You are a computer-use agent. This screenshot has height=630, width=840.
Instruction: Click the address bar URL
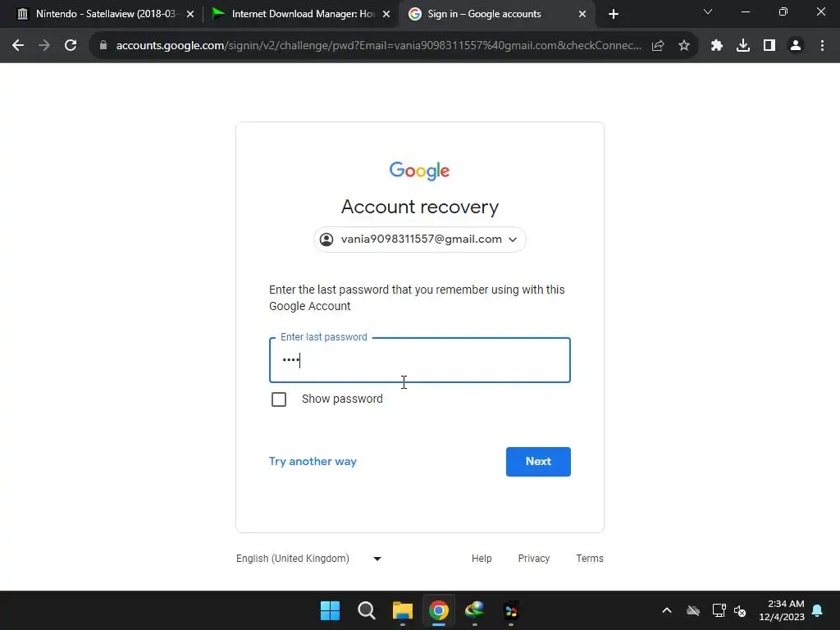point(378,46)
